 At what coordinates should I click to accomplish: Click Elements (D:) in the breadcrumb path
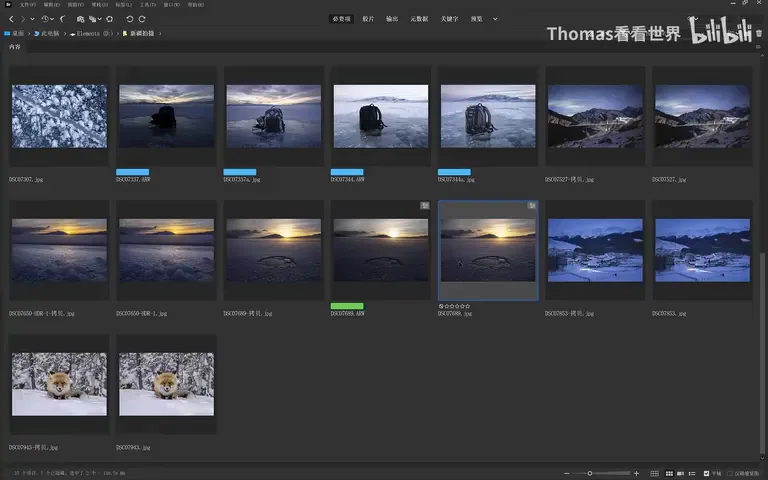[95, 33]
